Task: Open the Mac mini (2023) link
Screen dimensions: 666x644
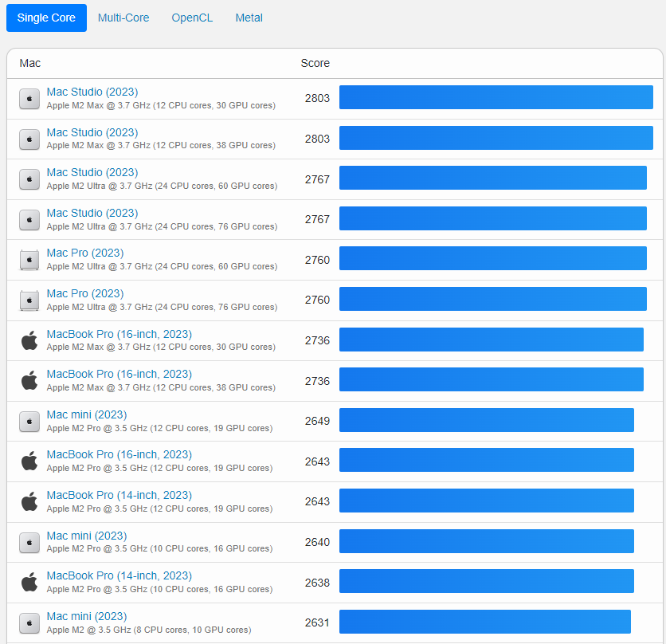Action: 86,414
